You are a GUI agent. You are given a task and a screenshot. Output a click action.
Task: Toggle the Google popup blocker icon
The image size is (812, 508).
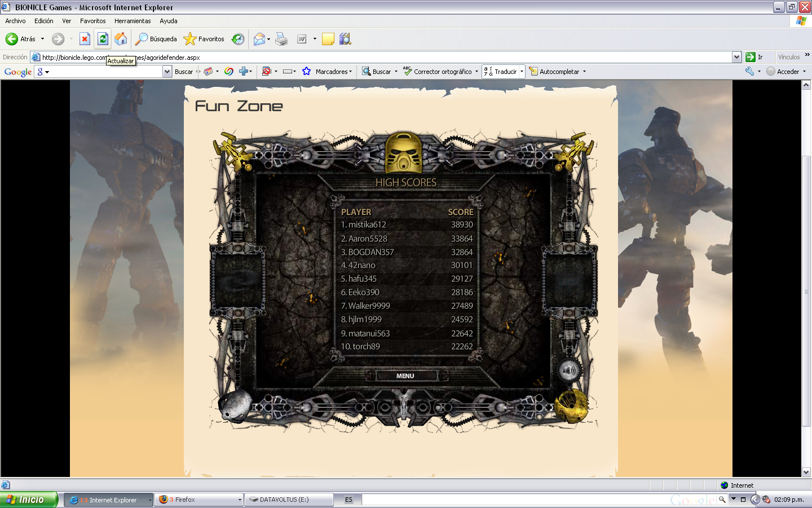[267, 72]
